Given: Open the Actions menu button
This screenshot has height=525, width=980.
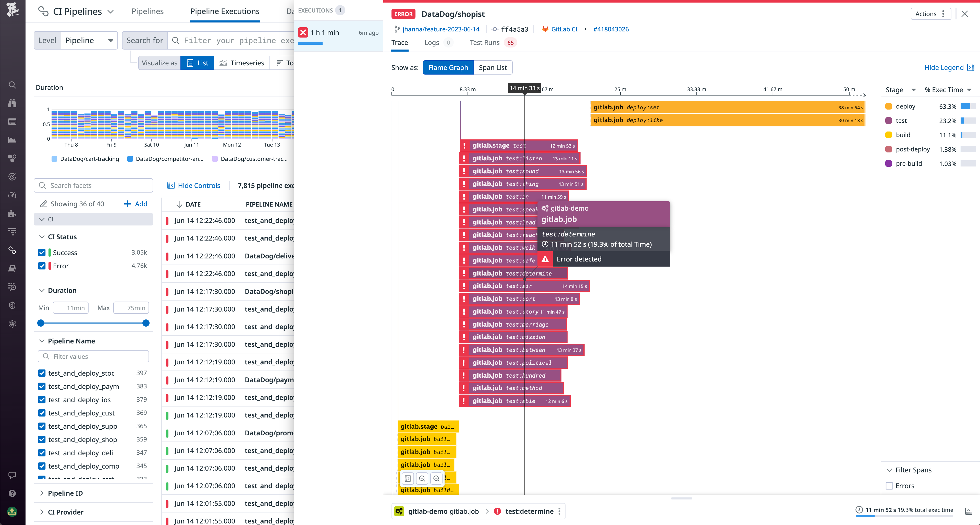Looking at the screenshot, I should coord(931,14).
